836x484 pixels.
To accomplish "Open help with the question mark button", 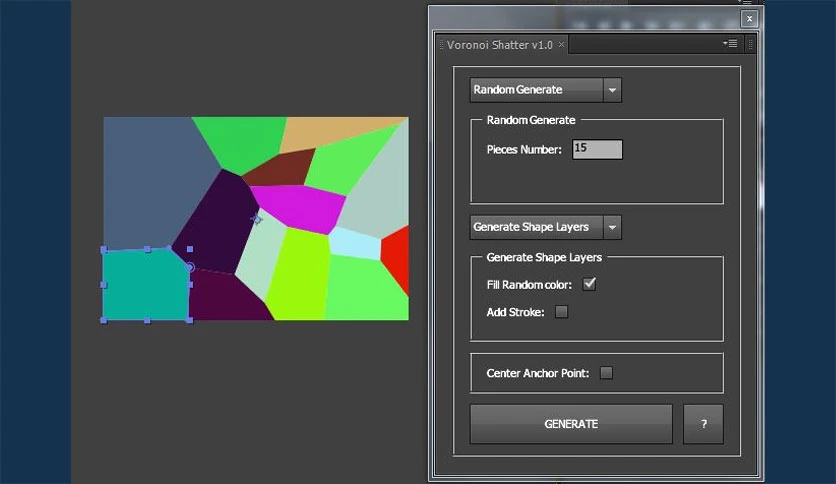I will 703,424.
